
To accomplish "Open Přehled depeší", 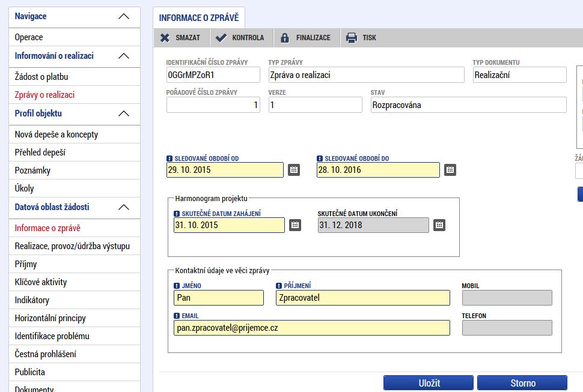I will click(75, 152).
